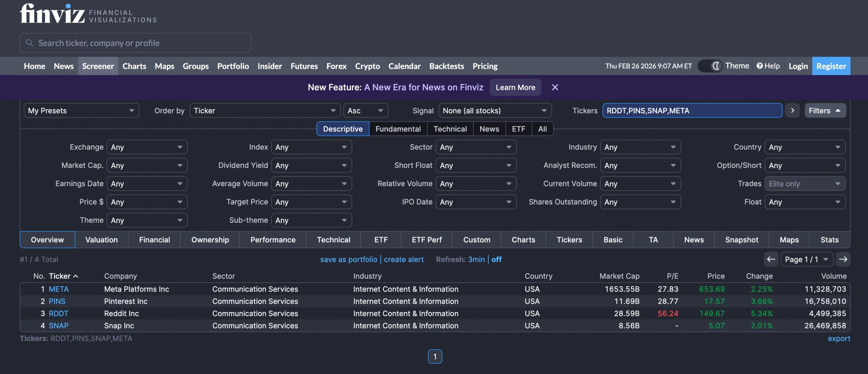Turn auto refresh off

click(x=496, y=259)
